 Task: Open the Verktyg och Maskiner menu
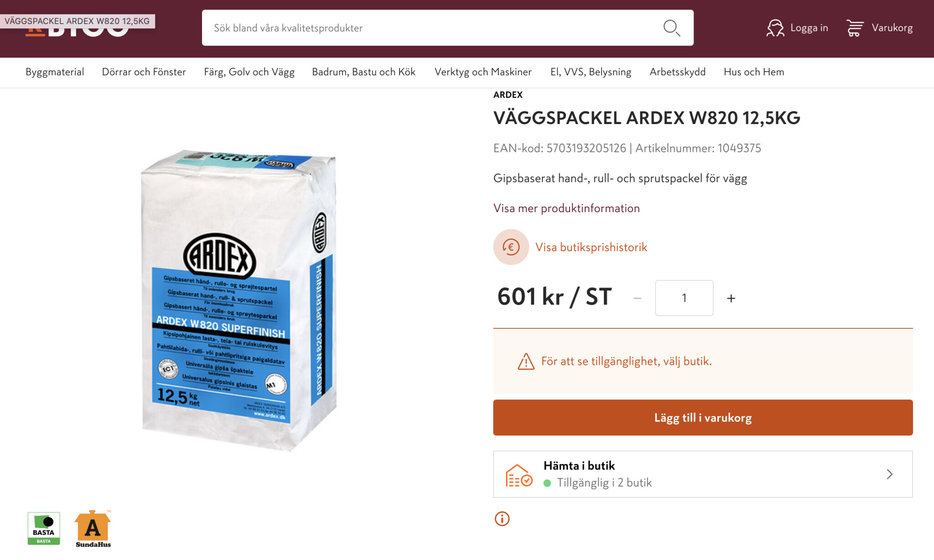coord(483,72)
